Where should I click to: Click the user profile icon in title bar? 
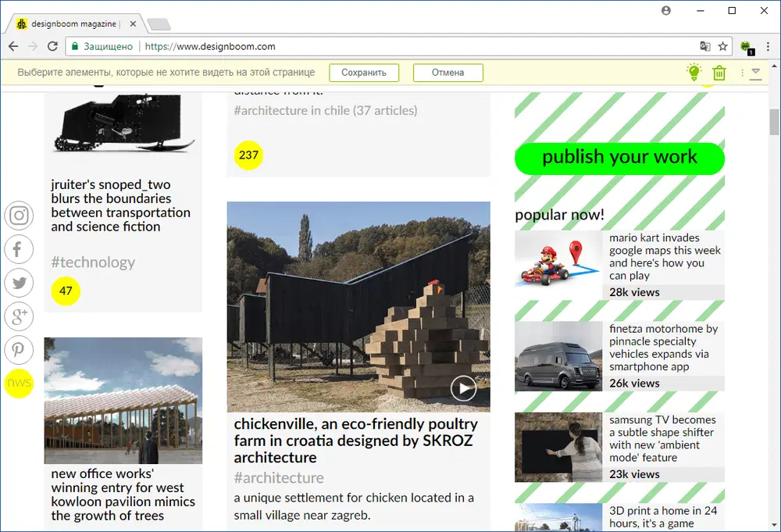[666, 10]
